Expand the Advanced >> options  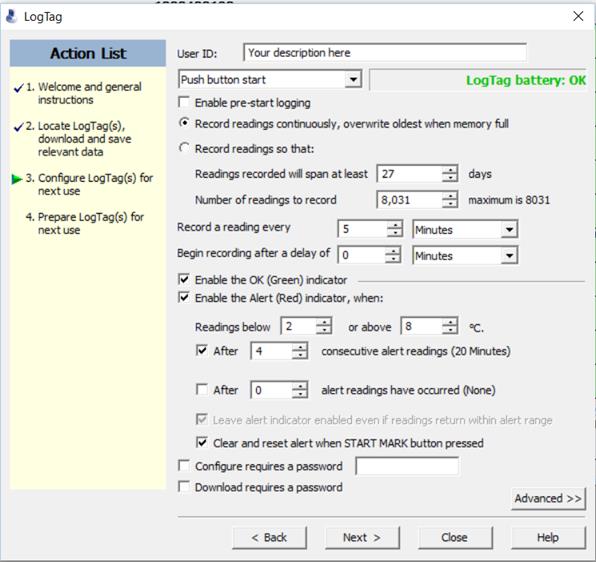coord(548,499)
